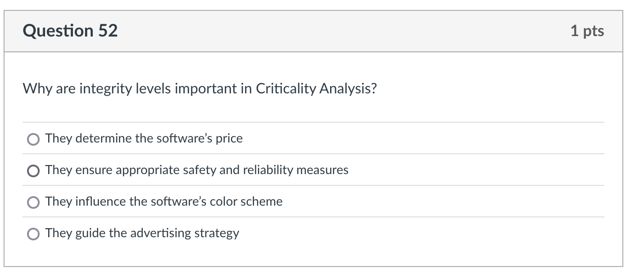The image size is (644, 276).
Task: Click the separator line below the second option
Action: point(315,186)
